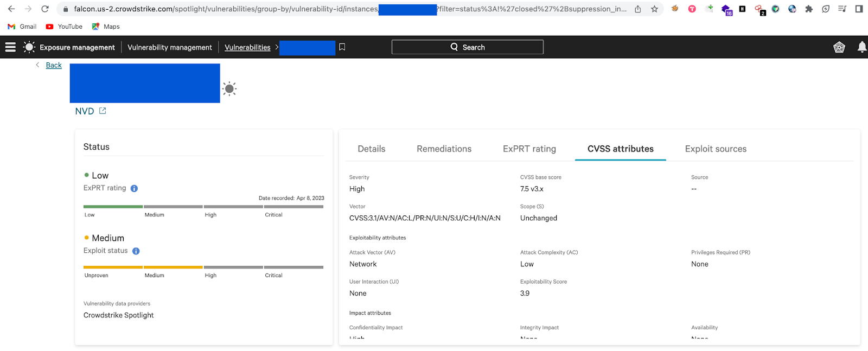Click the info icon next to ExPRT rating
The width and height of the screenshot is (868, 351).
(x=134, y=188)
